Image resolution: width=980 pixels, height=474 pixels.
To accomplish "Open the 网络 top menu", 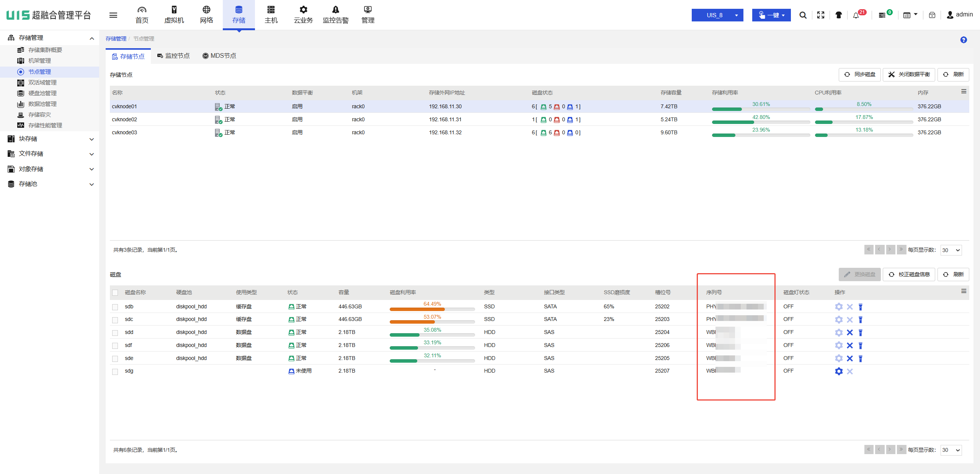I will point(206,15).
